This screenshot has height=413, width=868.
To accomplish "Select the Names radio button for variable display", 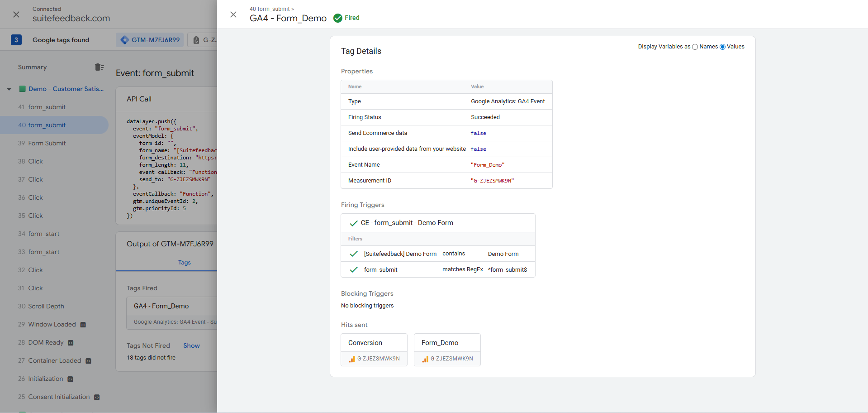I will point(695,47).
